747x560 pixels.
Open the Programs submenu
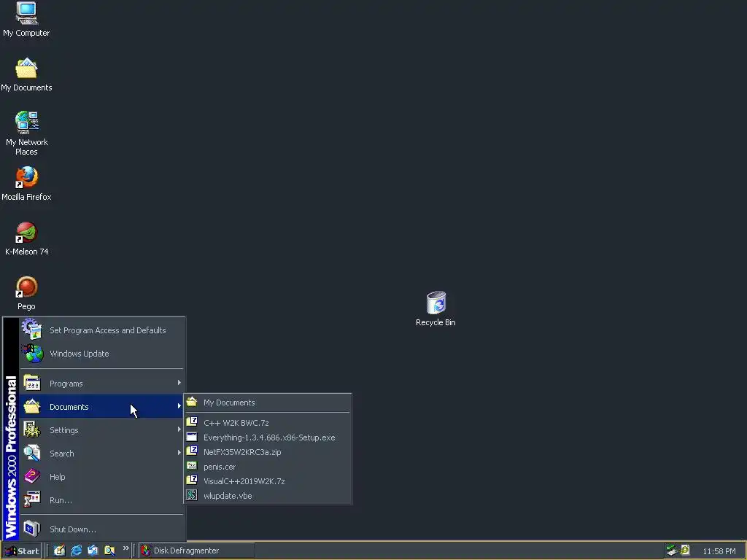click(101, 384)
